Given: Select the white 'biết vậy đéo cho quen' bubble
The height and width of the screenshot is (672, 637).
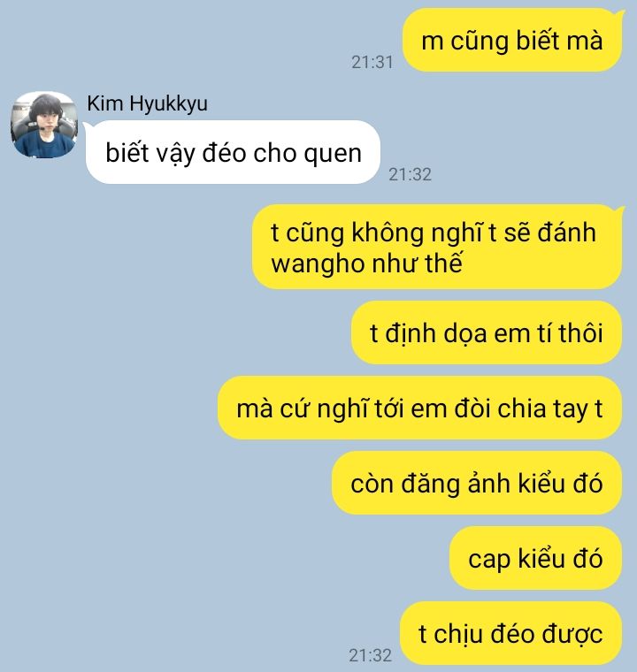Looking at the screenshot, I should (x=233, y=153).
